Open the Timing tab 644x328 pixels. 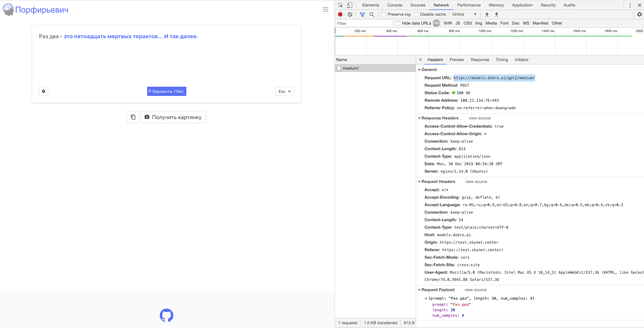502,60
